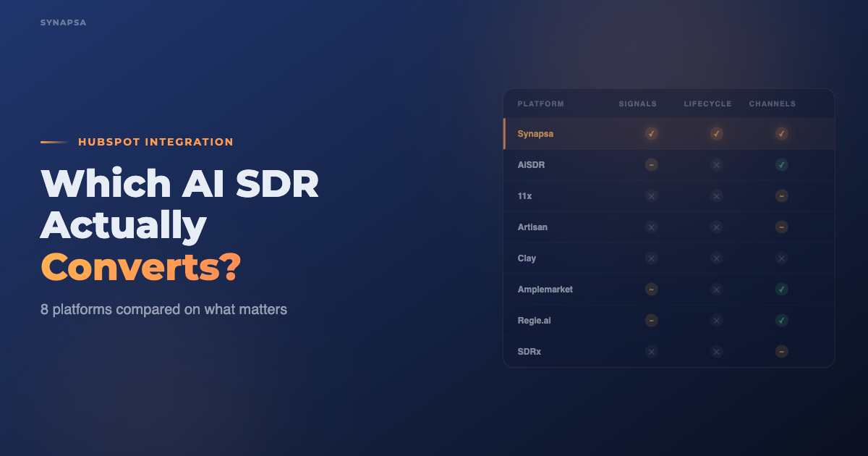Select the Amplemarket platform name
868x456 pixels.
pos(545,290)
